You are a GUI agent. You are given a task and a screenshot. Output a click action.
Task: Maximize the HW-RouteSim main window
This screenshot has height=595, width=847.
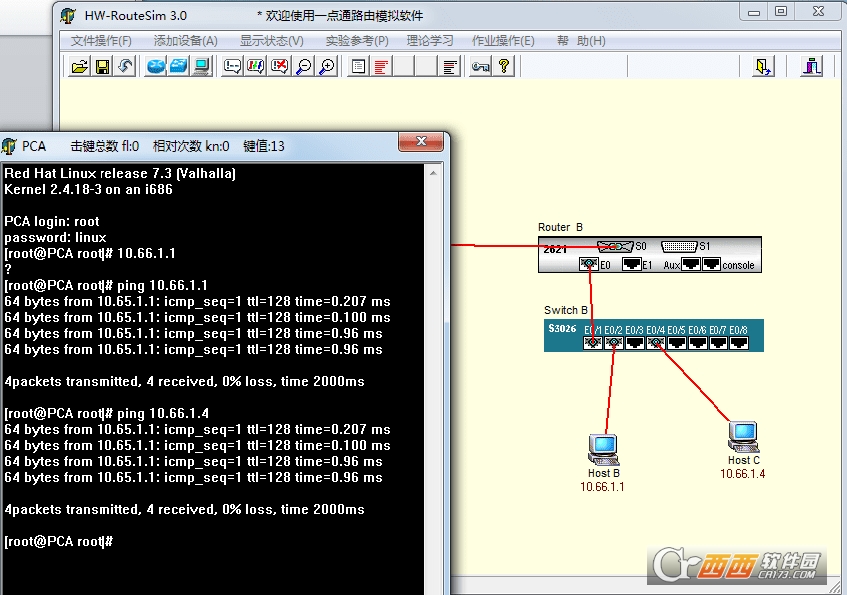tap(781, 11)
